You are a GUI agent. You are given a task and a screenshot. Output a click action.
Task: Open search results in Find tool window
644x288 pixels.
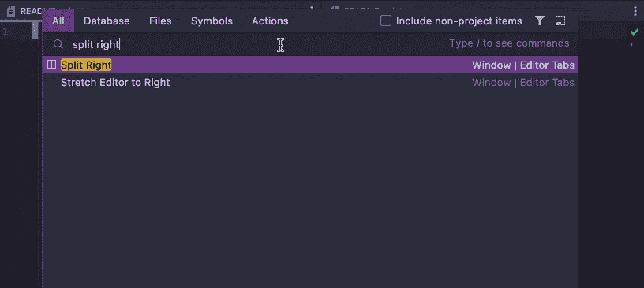click(x=560, y=21)
